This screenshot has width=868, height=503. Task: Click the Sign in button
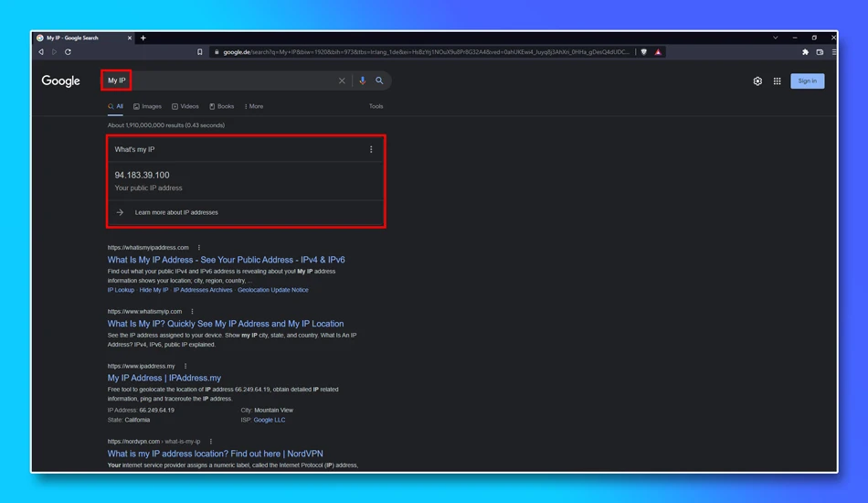tap(807, 81)
